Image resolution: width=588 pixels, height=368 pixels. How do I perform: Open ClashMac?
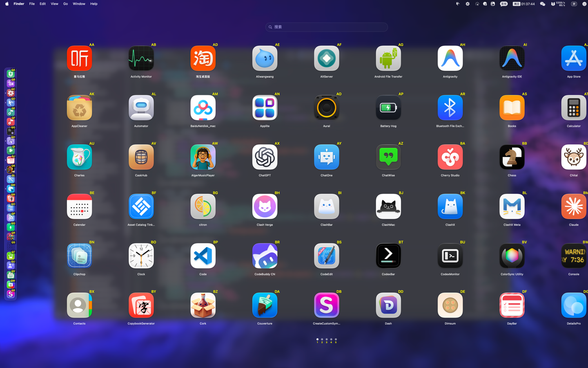tap(388, 206)
